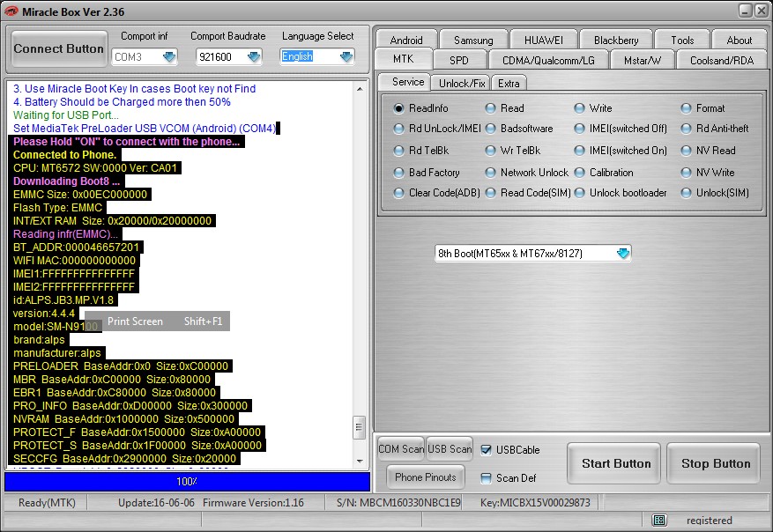This screenshot has width=773, height=532.
Task: Click the log line NVRAM BaseAddr:0x1000000
Action: point(123,418)
